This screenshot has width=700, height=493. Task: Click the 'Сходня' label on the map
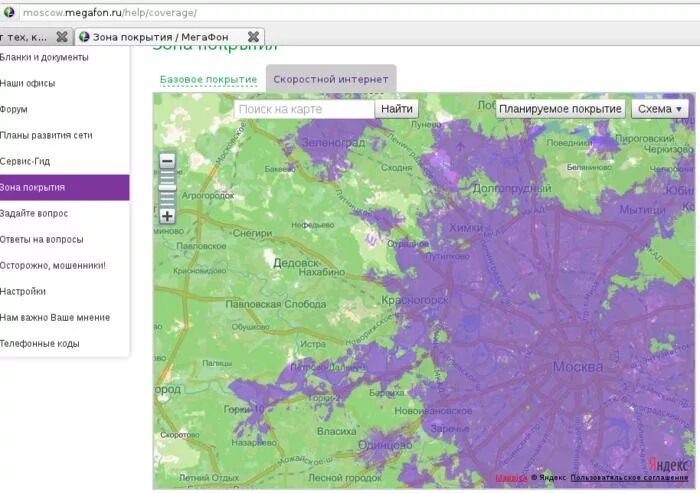point(396,167)
